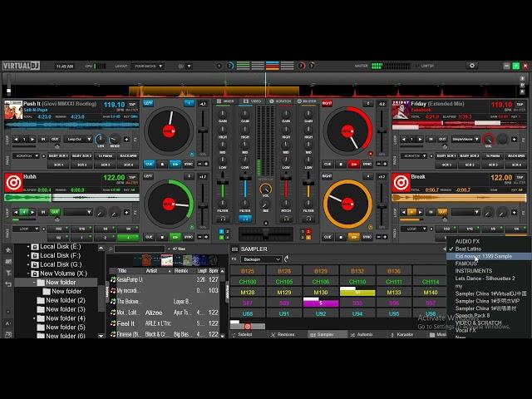Click the music note icon for Feel It
This screenshot has height=399, width=532.
coord(113,323)
